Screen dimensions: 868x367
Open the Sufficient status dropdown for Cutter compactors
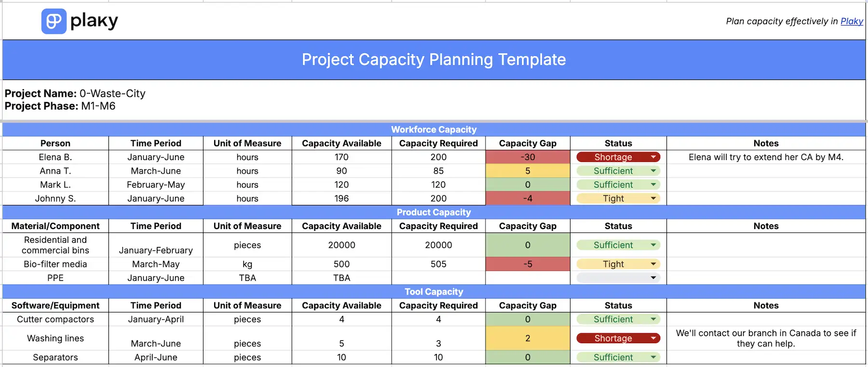click(x=654, y=319)
